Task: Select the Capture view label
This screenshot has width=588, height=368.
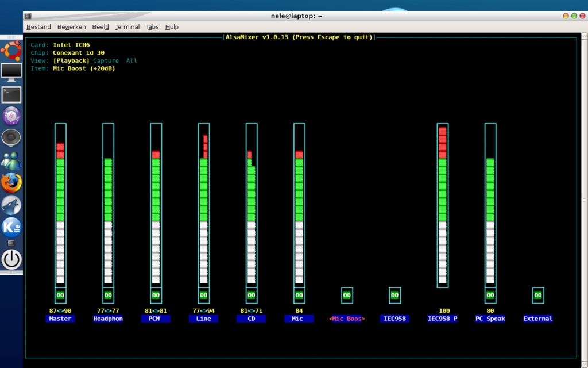Action: coord(106,61)
